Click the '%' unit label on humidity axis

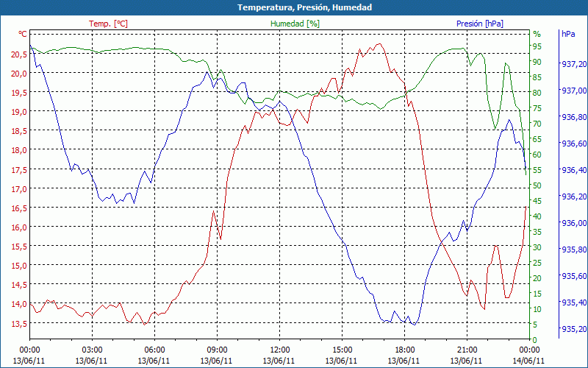tap(537, 34)
